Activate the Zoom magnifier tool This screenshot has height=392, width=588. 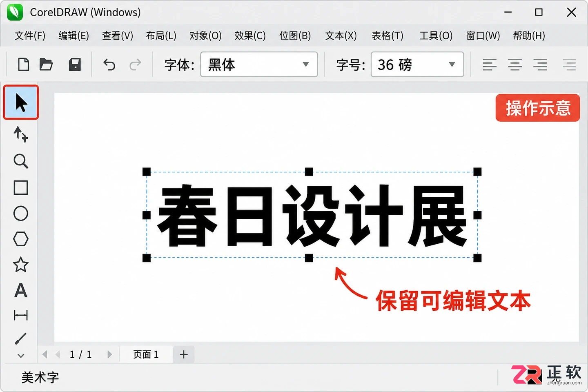coord(21,161)
